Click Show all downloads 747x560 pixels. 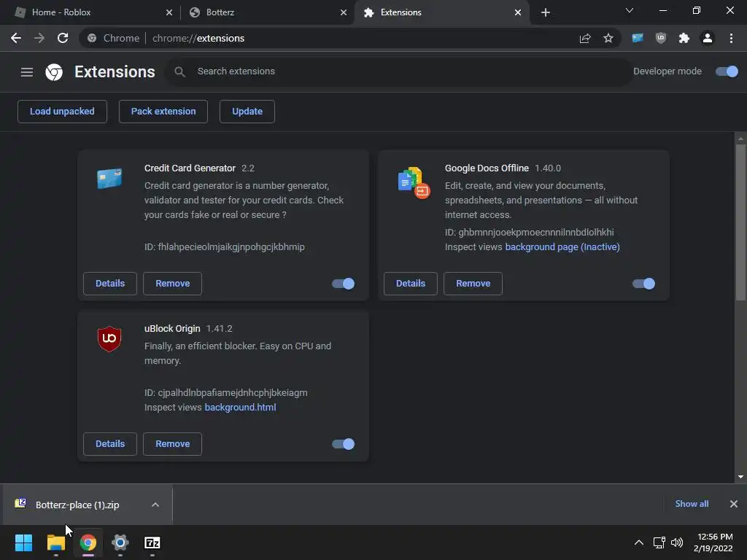pos(692,504)
